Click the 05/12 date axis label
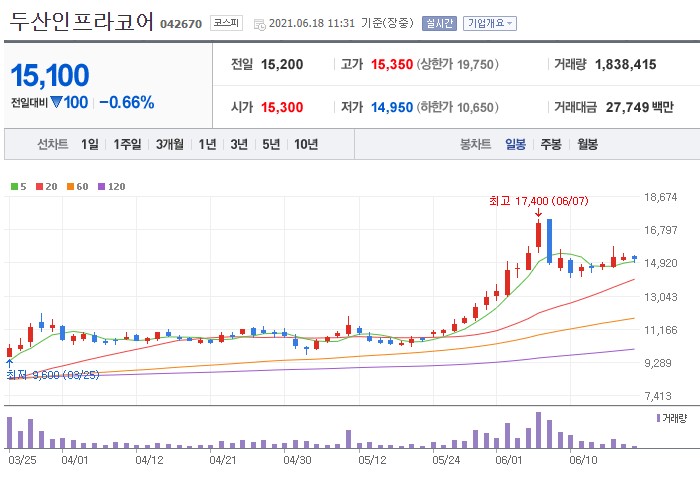 372,460
